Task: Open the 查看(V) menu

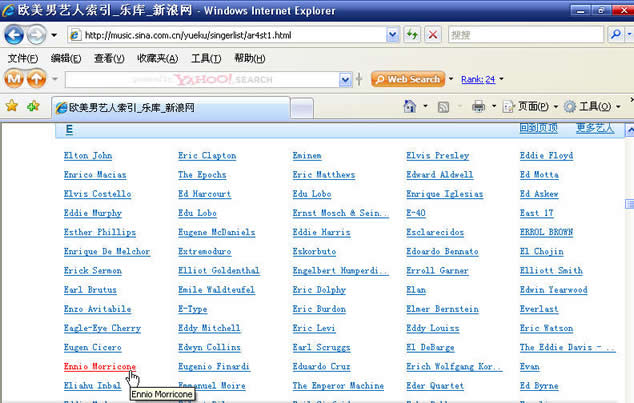Action: (109, 59)
